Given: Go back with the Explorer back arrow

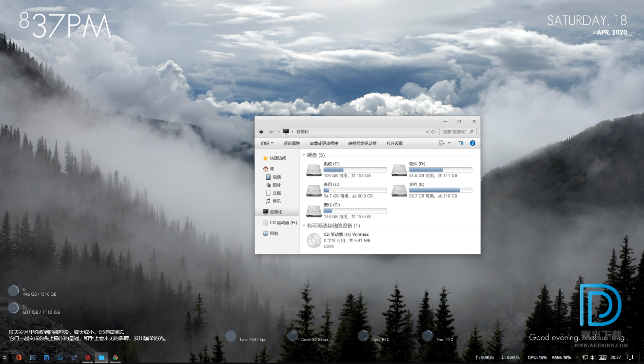Looking at the screenshot, I should click(262, 132).
